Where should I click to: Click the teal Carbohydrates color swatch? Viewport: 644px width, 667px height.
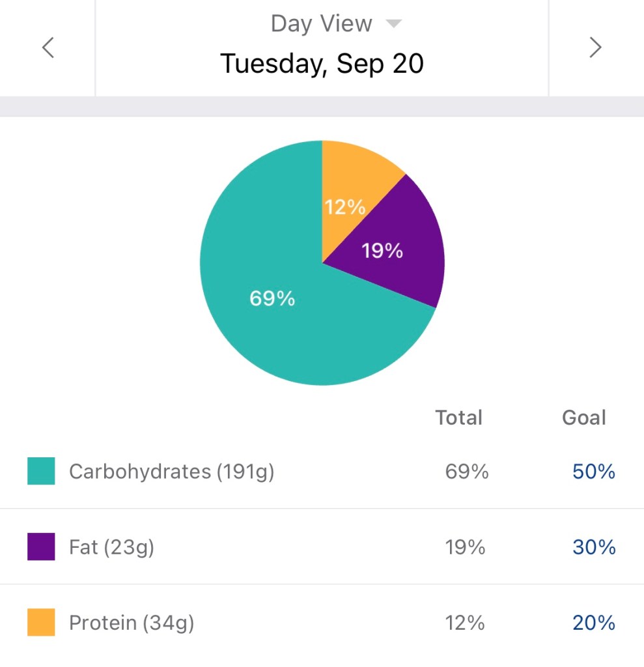click(x=41, y=471)
